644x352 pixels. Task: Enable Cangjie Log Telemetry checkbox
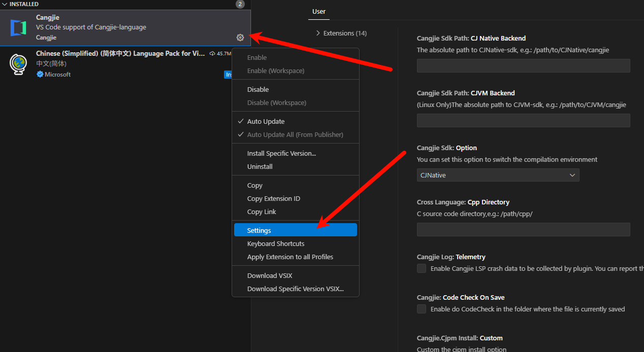coord(422,268)
